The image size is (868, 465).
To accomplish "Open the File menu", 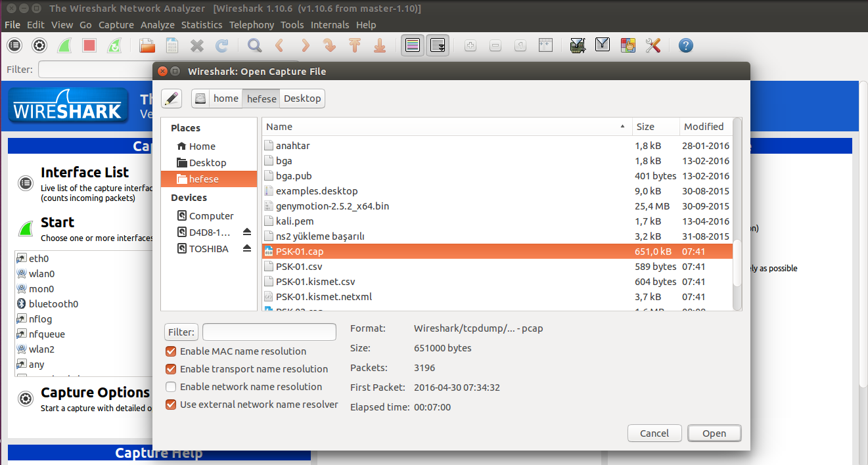I will click(12, 25).
